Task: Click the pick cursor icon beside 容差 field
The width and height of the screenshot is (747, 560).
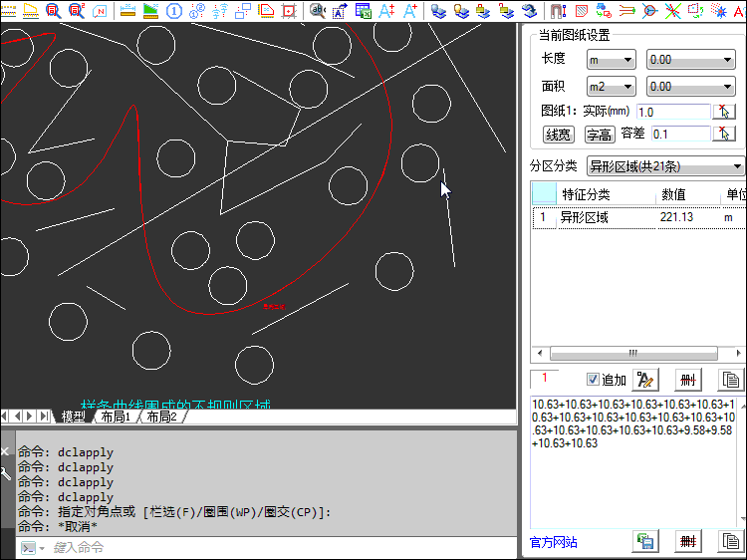Action: click(726, 134)
